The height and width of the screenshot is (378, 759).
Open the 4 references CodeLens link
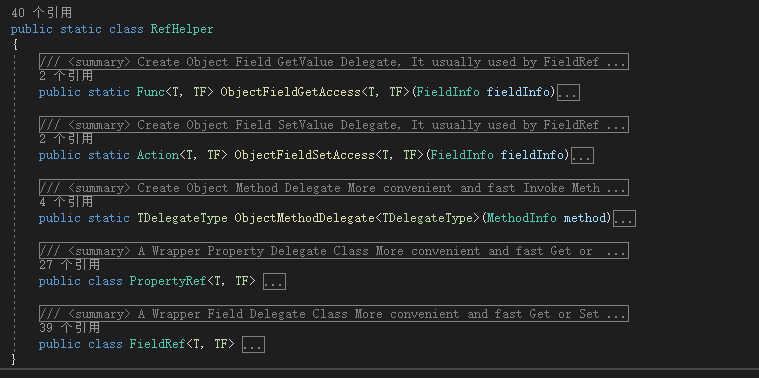[x=66, y=202]
